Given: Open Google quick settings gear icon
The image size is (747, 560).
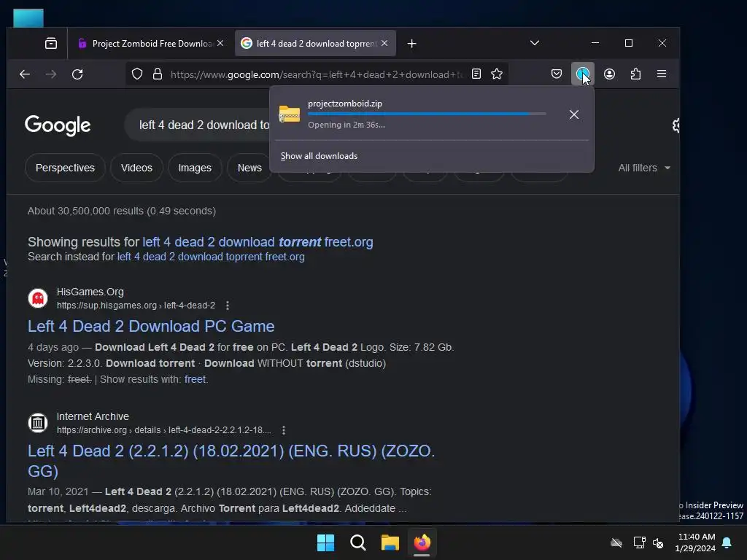Looking at the screenshot, I should tap(676, 125).
